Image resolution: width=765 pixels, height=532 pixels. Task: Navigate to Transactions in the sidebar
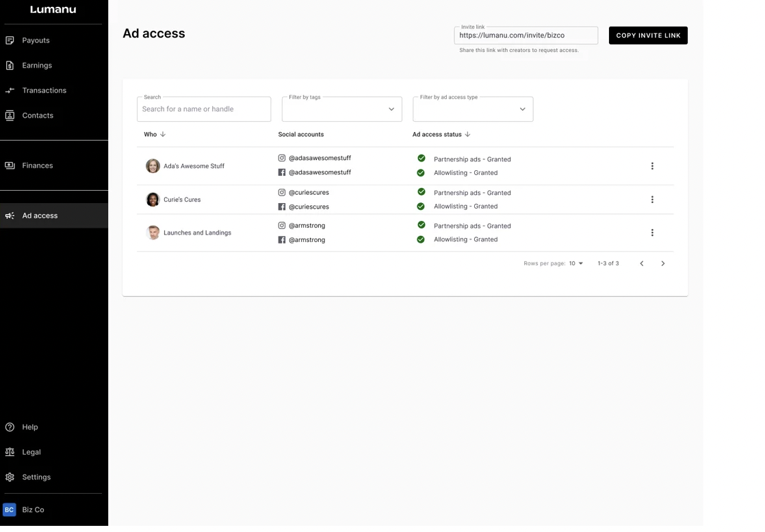pos(44,90)
